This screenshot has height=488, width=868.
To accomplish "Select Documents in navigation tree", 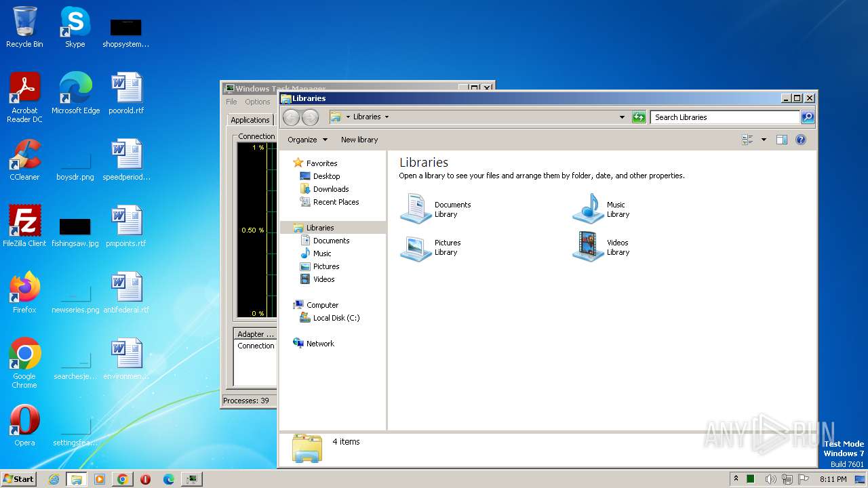I will 331,241.
